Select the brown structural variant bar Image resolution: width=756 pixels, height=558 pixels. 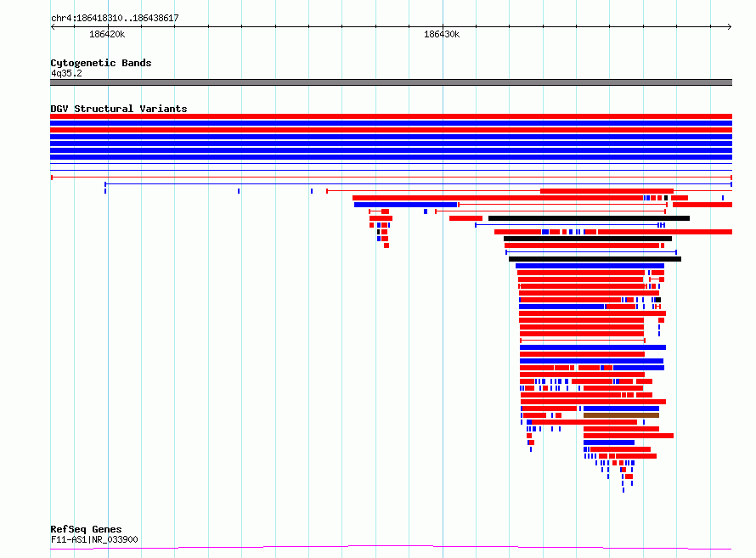[621, 415]
